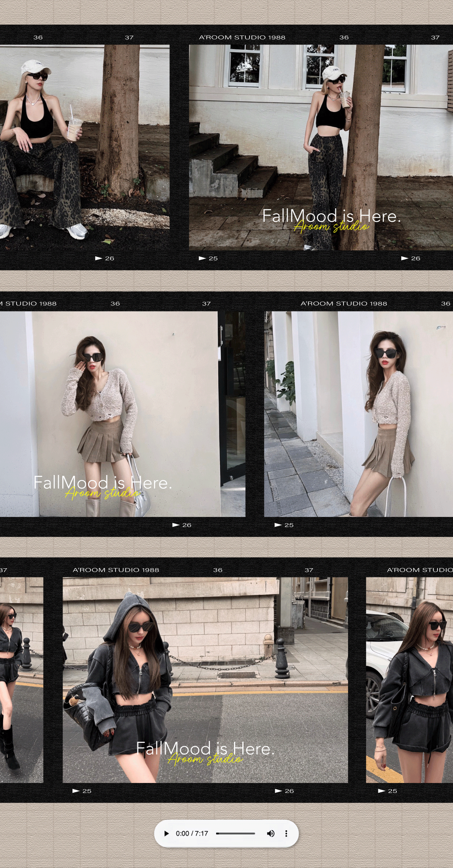Click Aroom studio script on tree photo

pos(331,226)
